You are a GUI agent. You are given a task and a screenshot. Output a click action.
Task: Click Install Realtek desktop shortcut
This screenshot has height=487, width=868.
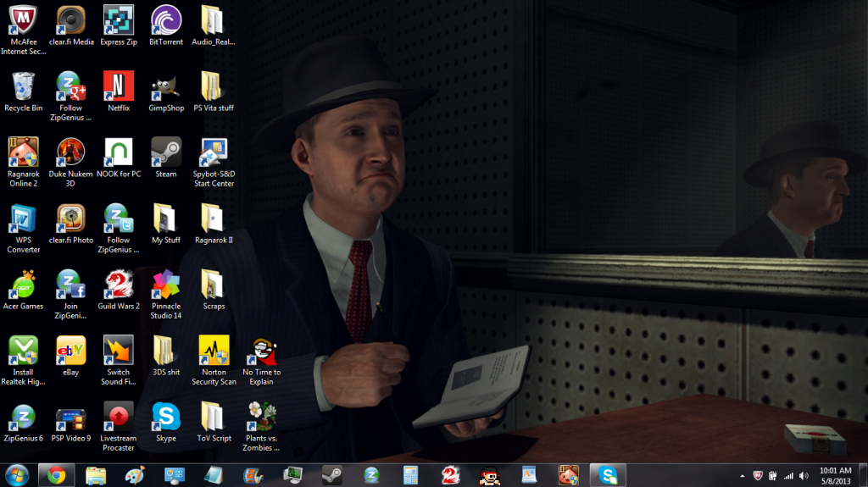click(x=23, y=361)
